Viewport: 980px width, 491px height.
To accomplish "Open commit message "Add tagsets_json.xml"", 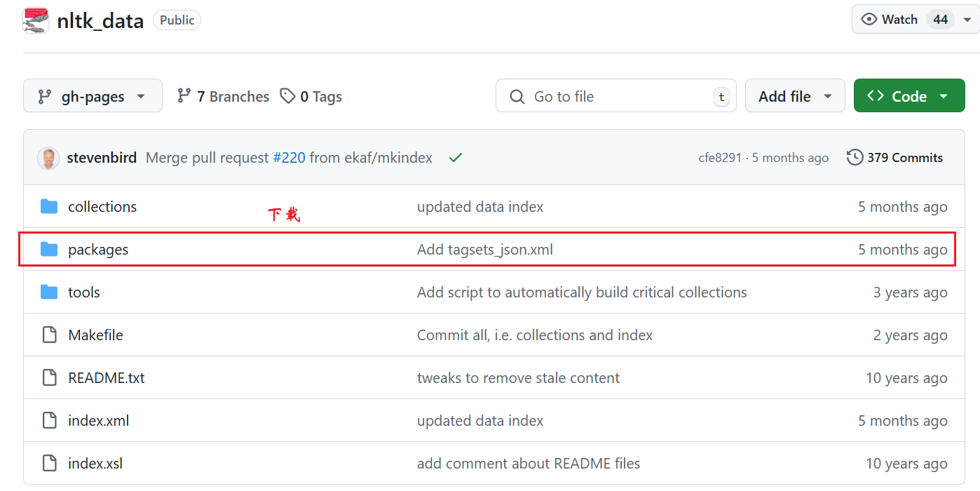I will (485, 250).
